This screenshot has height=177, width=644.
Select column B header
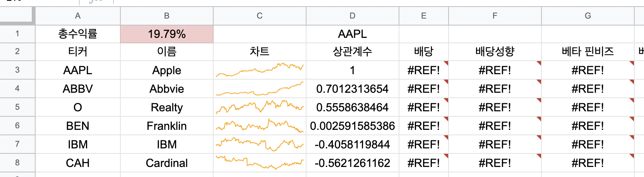coord(167,16)
